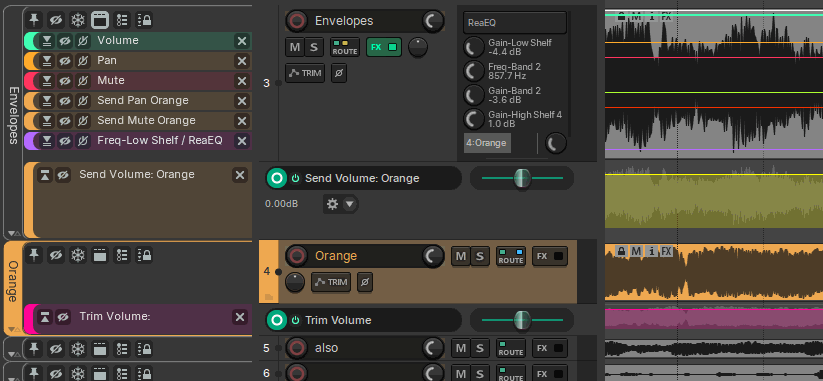Solo the Envelopes track
The image size is (823, 381).
(313, 47)
